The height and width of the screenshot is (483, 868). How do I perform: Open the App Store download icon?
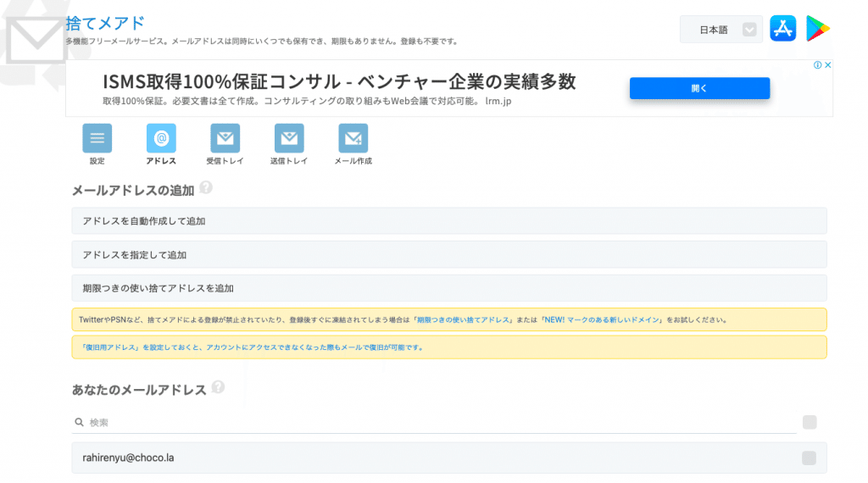[782, 29]
